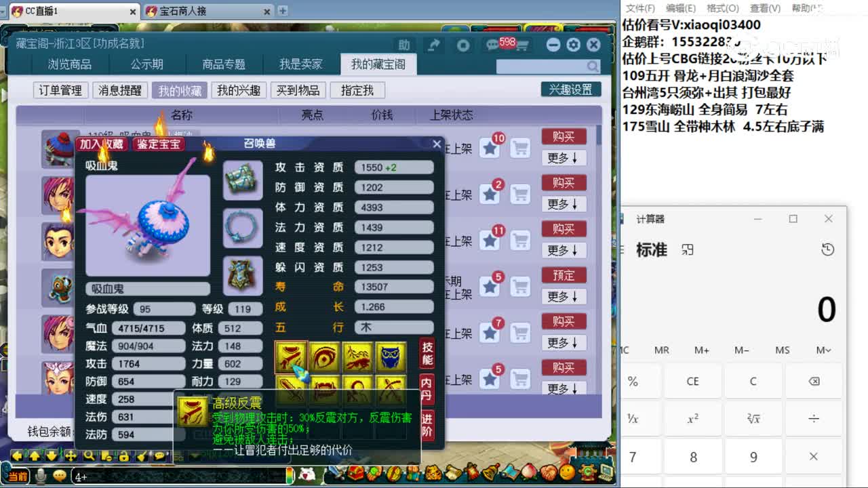Click 当前 chat channel button

18,476
